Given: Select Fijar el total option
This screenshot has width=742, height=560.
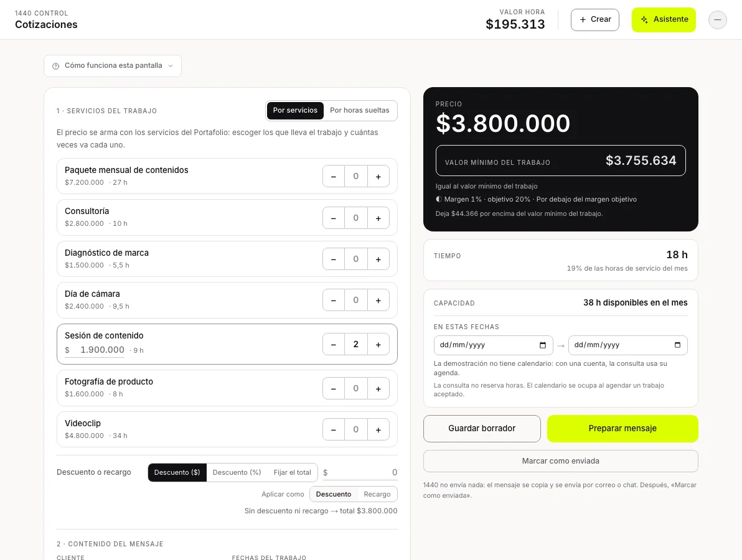Looking at the screenshot, I should 293,472.
